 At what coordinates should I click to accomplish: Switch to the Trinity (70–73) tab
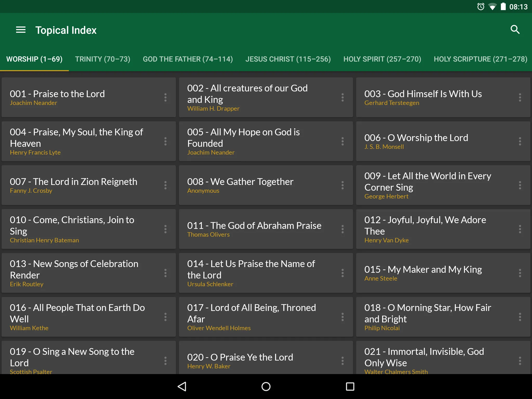coord(103,59)
